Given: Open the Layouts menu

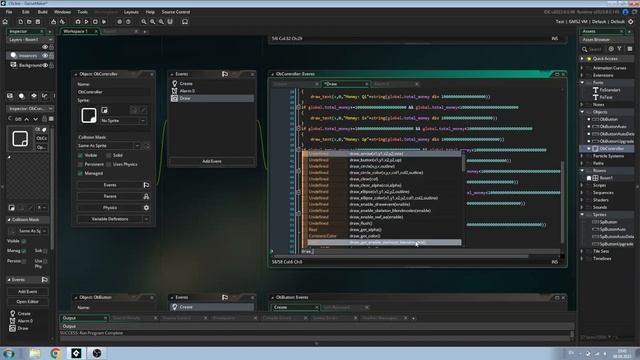Looking at the screenshot, I should coord(131,12).
